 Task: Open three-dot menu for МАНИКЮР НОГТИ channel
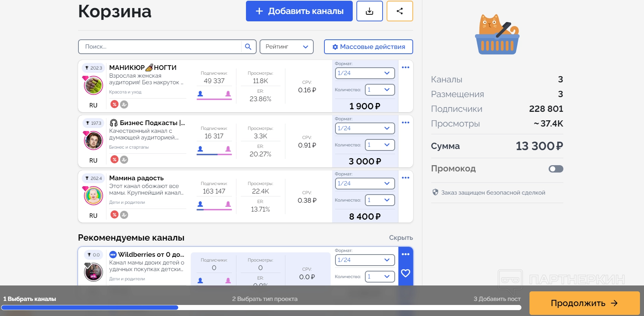pos(405,67)
